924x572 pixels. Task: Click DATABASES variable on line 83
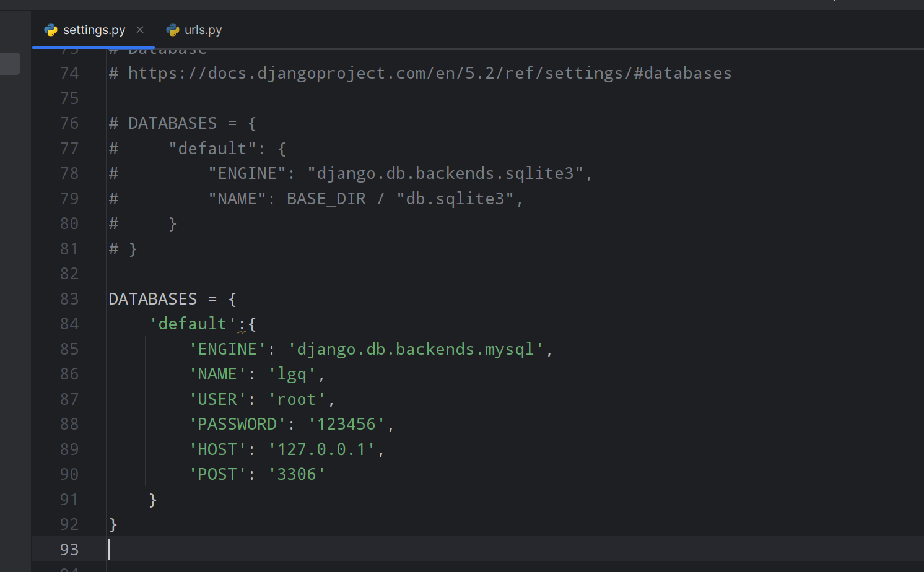point(153,299)
